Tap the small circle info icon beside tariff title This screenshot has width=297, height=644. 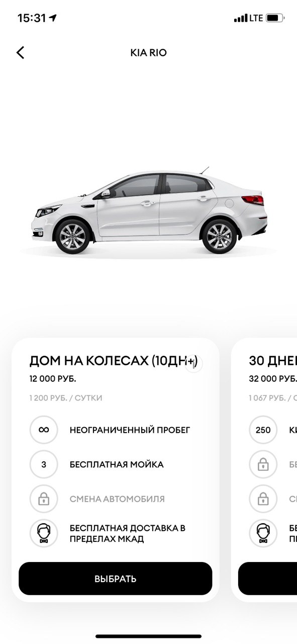tap(194, 364)
